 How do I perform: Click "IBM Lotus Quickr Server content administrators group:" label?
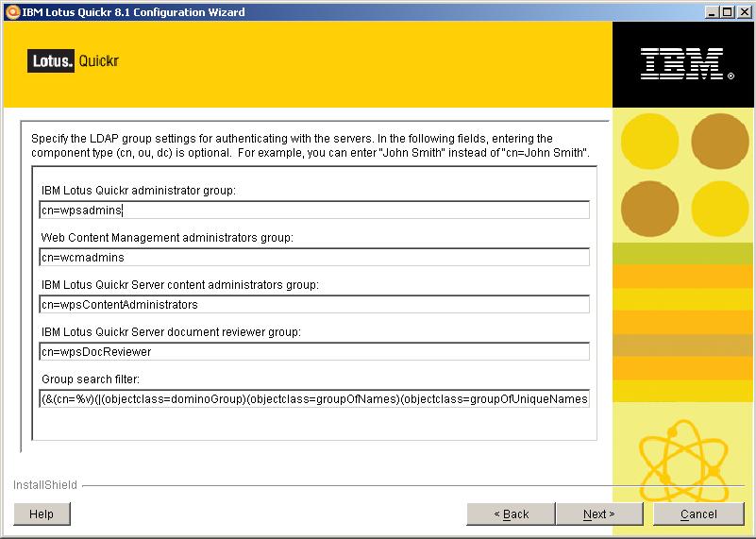[180, 285]
